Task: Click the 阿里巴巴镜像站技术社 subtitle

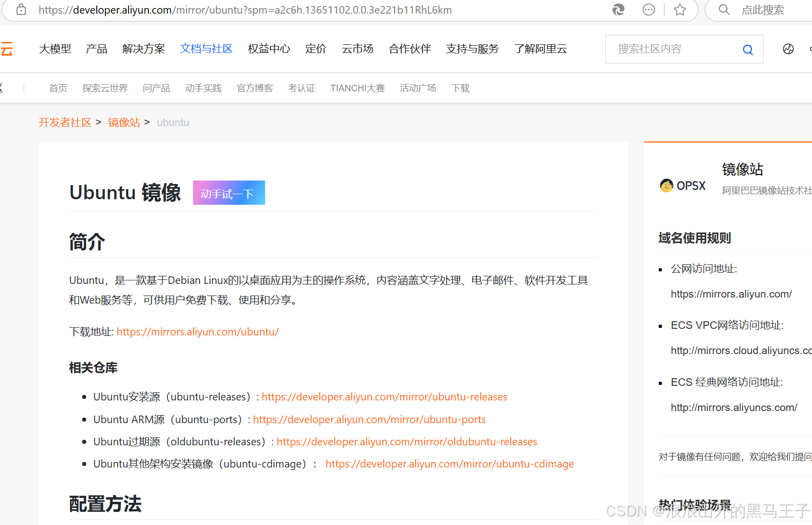Action: 767,191
